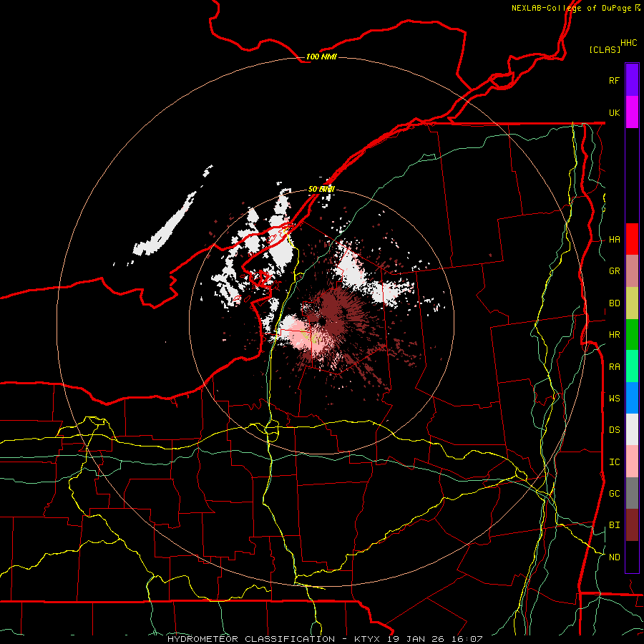The width and height of the screenshot is (644, 644).
Task: Click the IC pink legend color swatch
Action: 632,462
